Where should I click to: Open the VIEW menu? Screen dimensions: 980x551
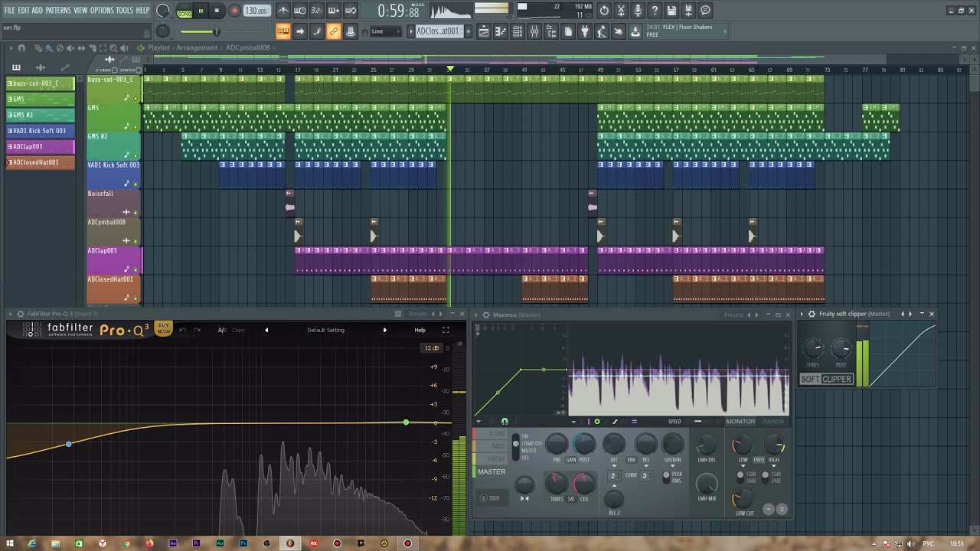(80, 10)
